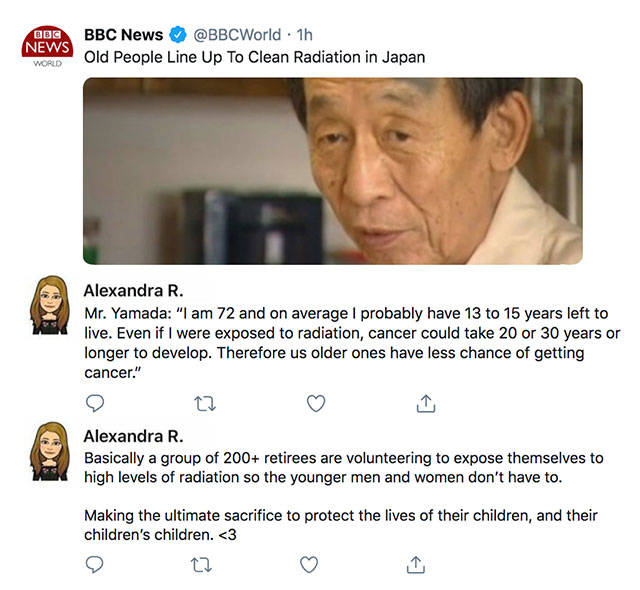640x590 pixels.
Task: Open the BBC News account name link
Action: tap(123, 35)
